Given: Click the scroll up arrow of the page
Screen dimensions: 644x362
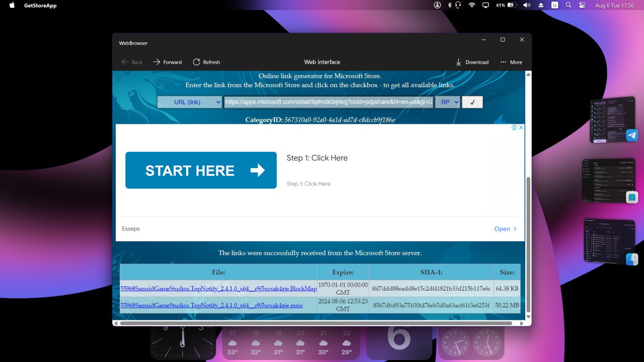Looking at the screenshot, I should (x=528, y=74).
